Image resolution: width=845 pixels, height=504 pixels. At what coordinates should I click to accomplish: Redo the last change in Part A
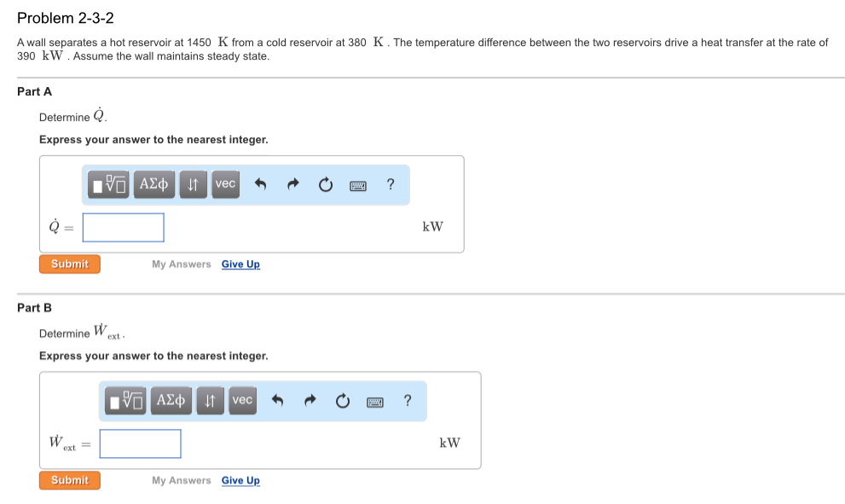tap(292, 184)
